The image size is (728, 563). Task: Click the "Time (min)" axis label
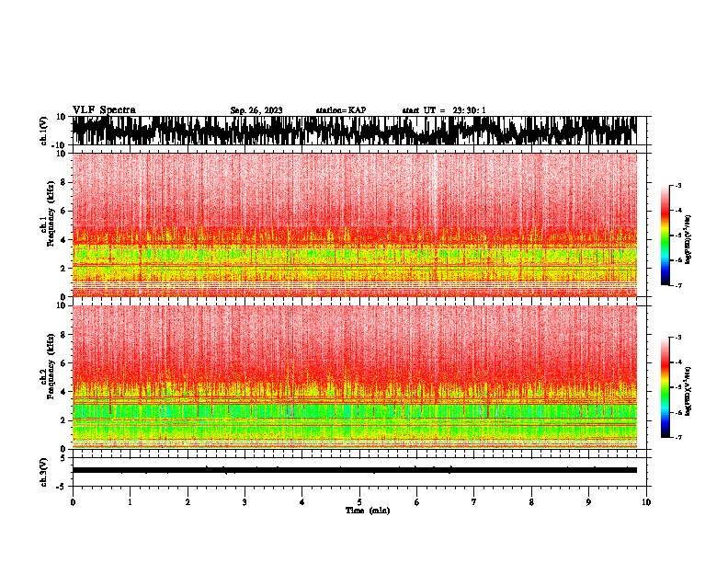pyautogui.click(x=368, y=511)
